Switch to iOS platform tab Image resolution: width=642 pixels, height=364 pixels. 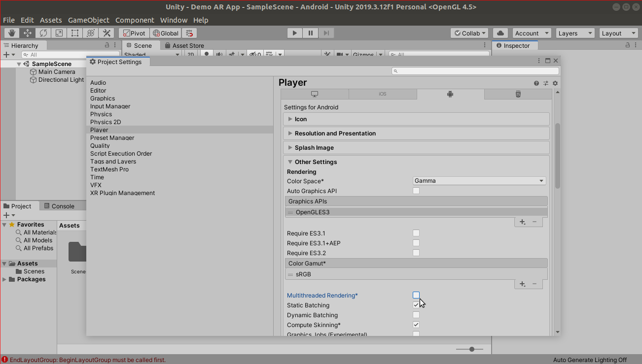[x=383, y=94]
